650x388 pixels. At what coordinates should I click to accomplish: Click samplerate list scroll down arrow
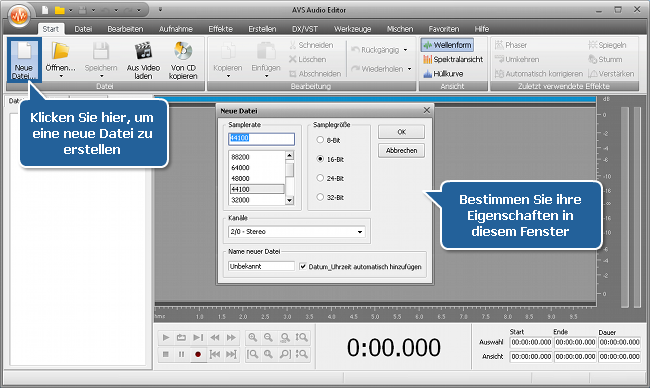pos(290,200)
